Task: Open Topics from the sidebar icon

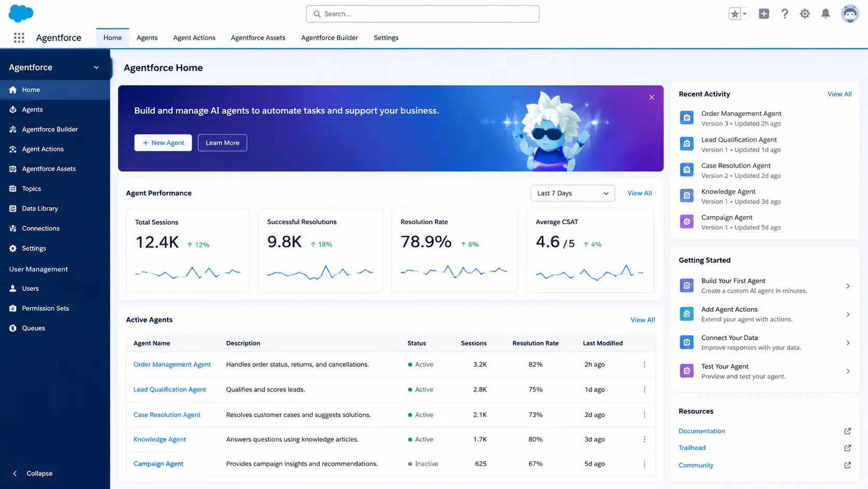Action: tap(13, 189)
